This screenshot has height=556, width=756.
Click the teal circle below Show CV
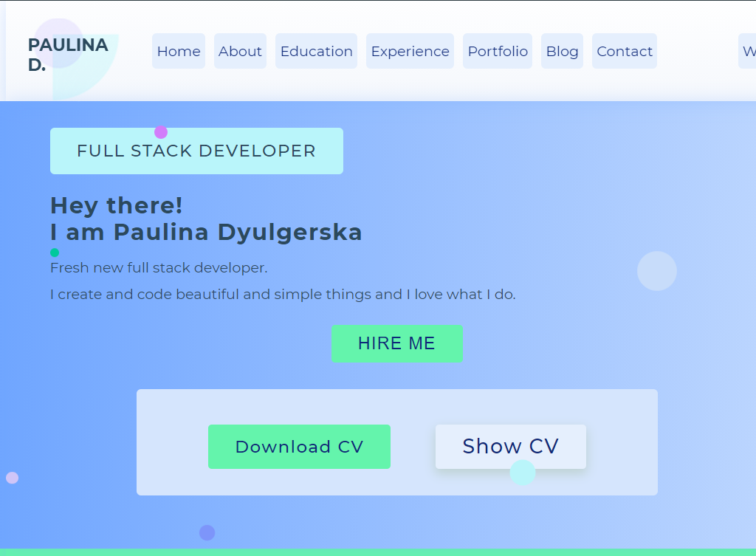(x=522, y=473)
